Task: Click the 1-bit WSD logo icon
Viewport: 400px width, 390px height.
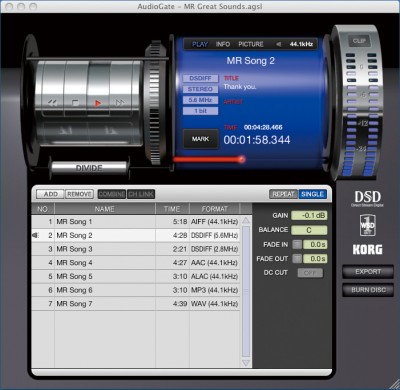Action: click(x=367, y=225)
